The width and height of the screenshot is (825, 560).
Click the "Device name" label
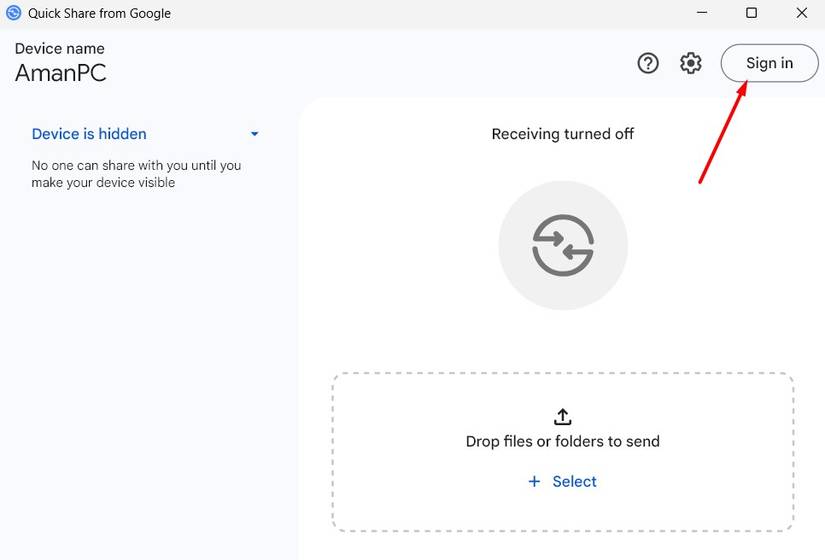click(59, 48)
